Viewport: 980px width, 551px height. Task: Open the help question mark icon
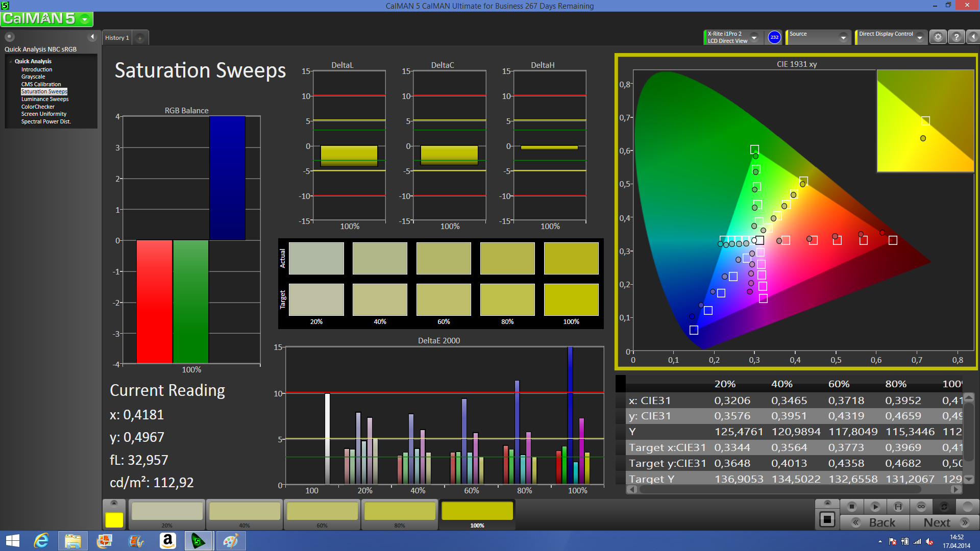click(x=957, y=37)
